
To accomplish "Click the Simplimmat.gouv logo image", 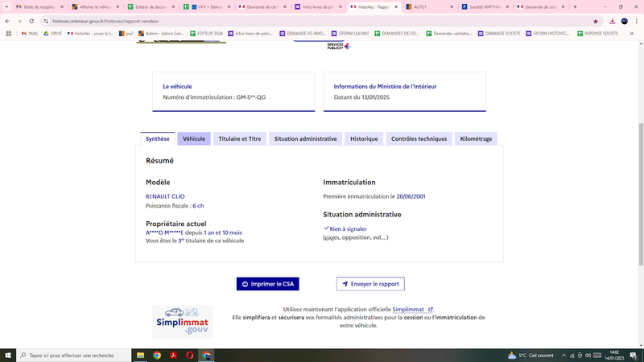I will 183,322.
